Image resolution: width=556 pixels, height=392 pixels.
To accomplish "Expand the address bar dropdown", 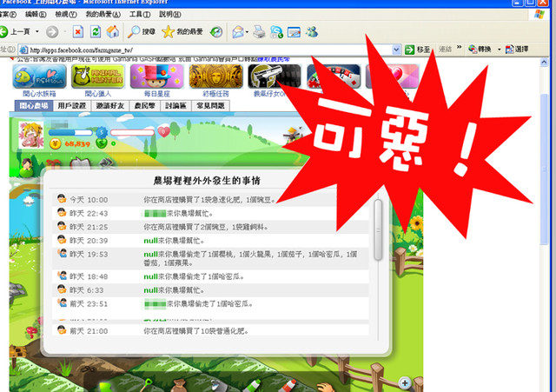I will (396, 50).
